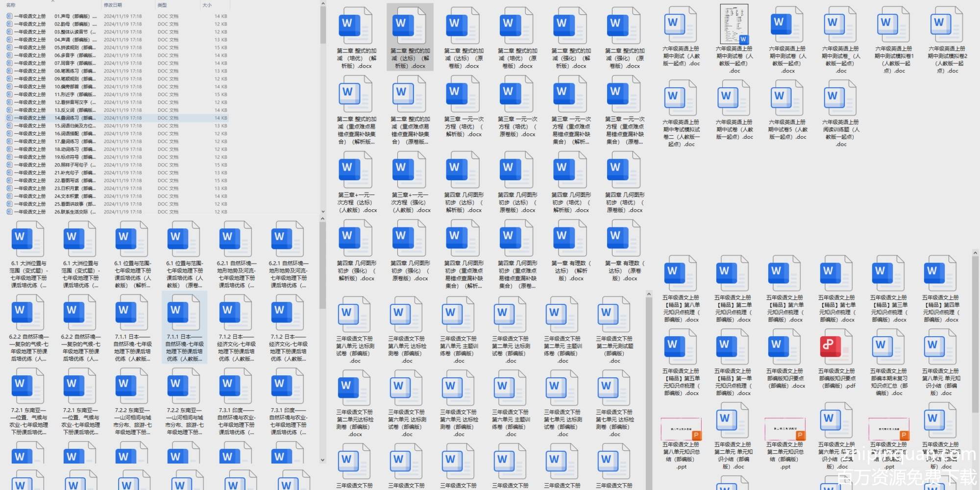Click the list row 12.看拼音写汉字
Viewport: 980px width, 490px height.
click(x=117, y=102)
